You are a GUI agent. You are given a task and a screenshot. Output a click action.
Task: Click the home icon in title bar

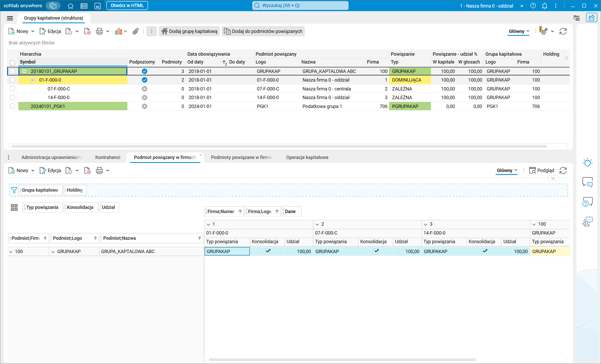pyautogui.click(x=70, y=6)
